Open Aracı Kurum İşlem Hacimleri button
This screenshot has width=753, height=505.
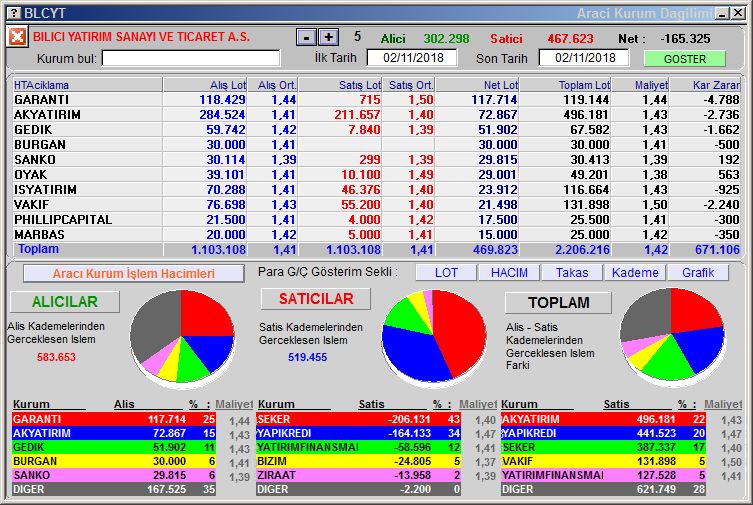pos(134,274)
